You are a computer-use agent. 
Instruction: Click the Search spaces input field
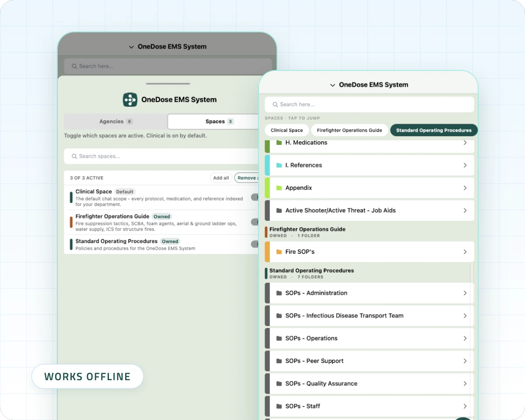point(162,156)
